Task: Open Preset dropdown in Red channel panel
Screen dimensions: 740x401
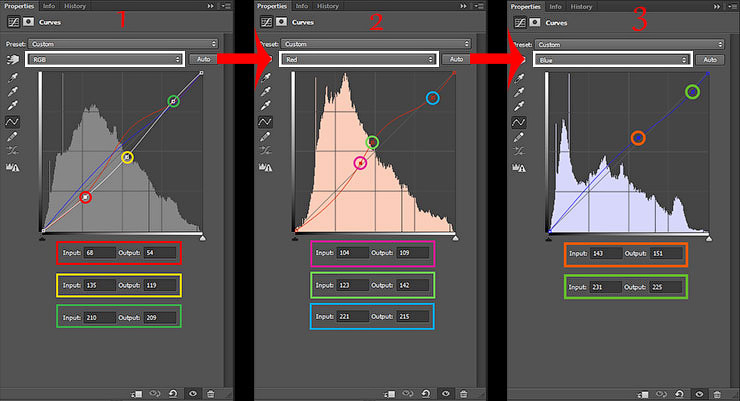Action: coord(376,44)
